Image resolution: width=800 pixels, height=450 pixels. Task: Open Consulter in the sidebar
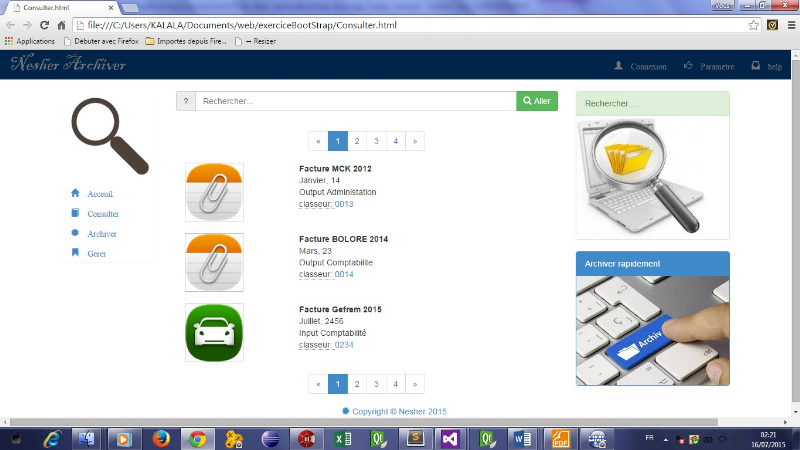[103, 214]
